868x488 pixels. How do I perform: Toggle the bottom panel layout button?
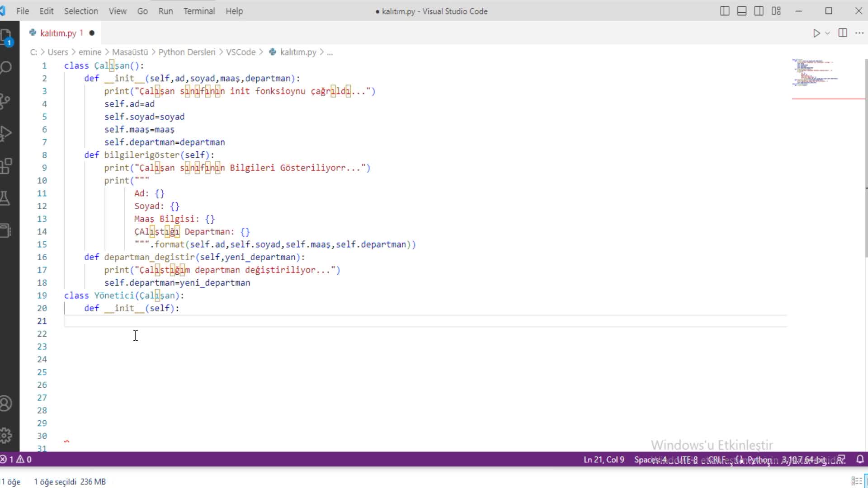tap(742, 11)
